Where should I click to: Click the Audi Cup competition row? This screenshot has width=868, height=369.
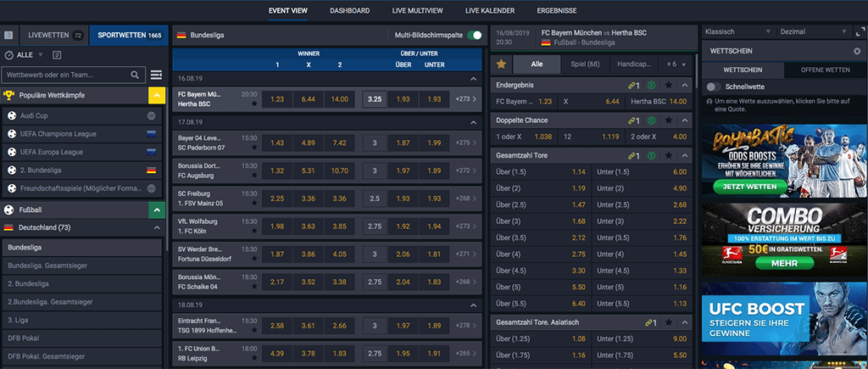(82, 116)
